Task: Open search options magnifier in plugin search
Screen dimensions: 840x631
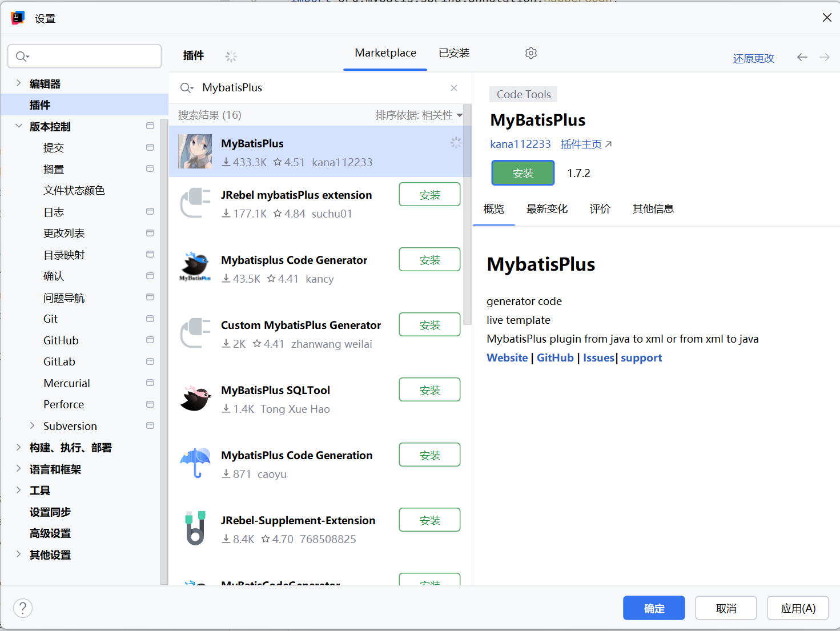Action: pos(187,88)
